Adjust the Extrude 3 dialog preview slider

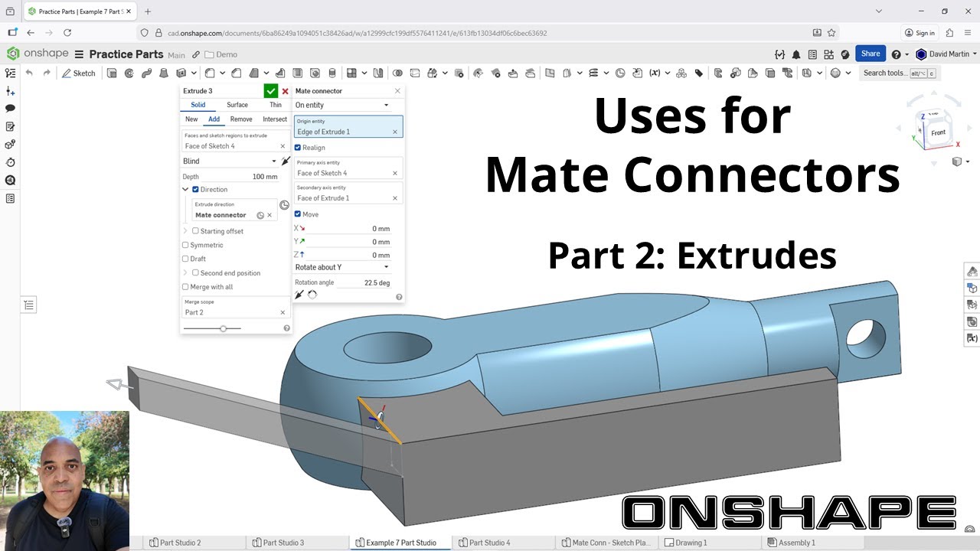click(223, 328)
